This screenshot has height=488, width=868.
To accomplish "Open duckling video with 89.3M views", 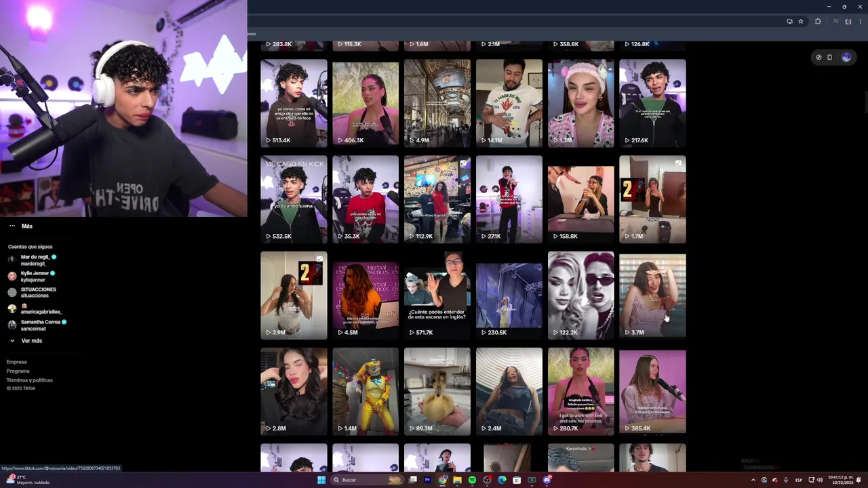I will pyautogui.click(x=437, y=392).
